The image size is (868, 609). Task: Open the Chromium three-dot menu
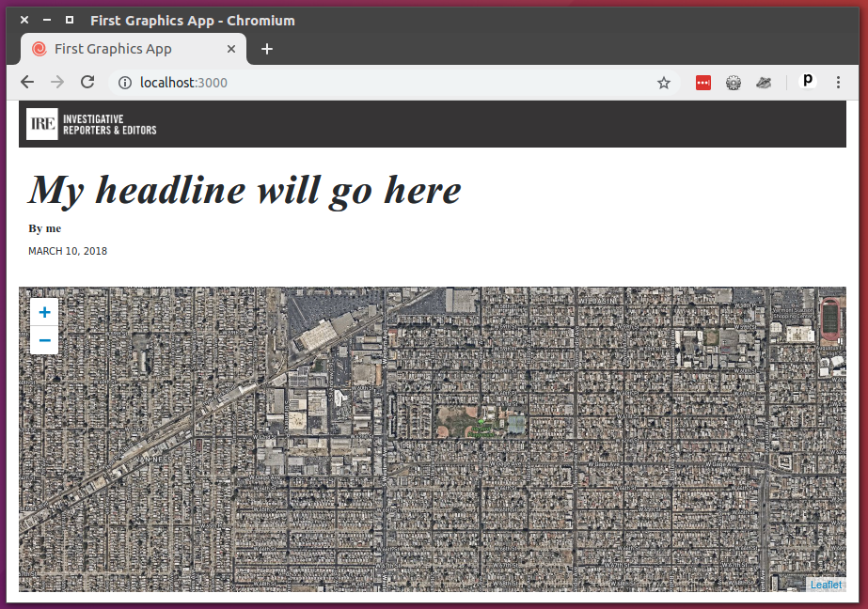pos(838,83)
